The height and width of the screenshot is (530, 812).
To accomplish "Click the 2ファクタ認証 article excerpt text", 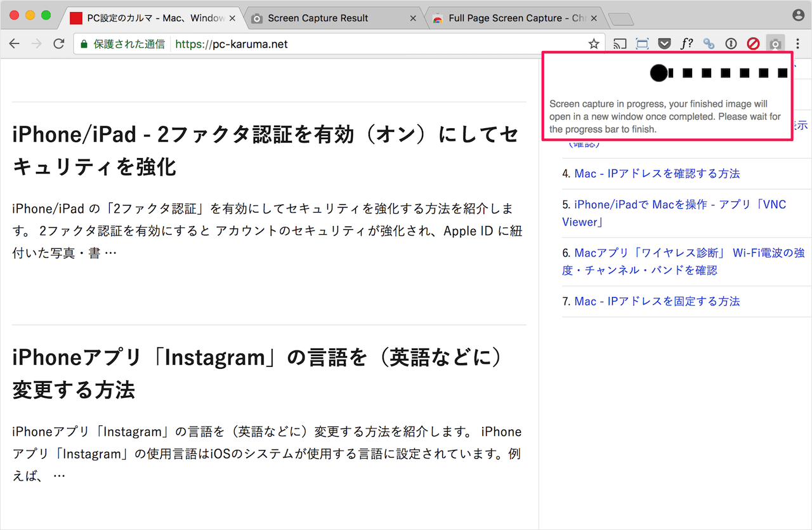I will pyautogui.click(x=267, y=231).
